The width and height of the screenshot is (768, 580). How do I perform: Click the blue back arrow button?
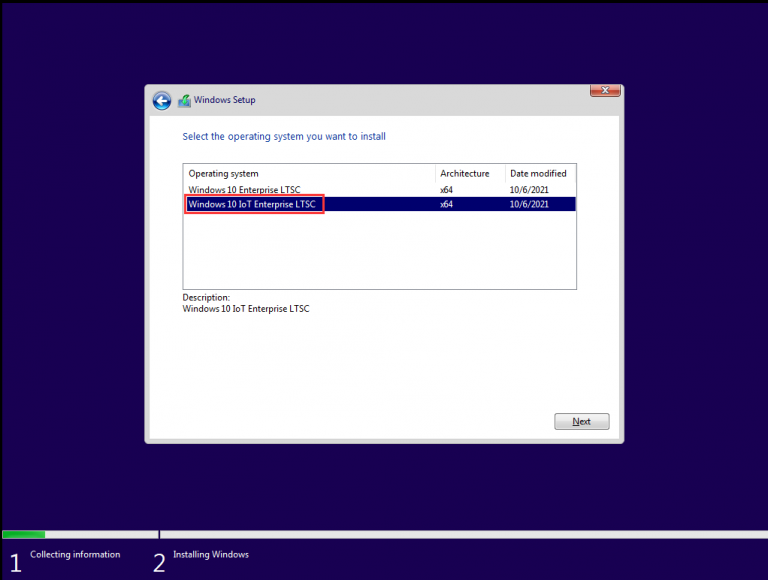[x=162, y=100]
